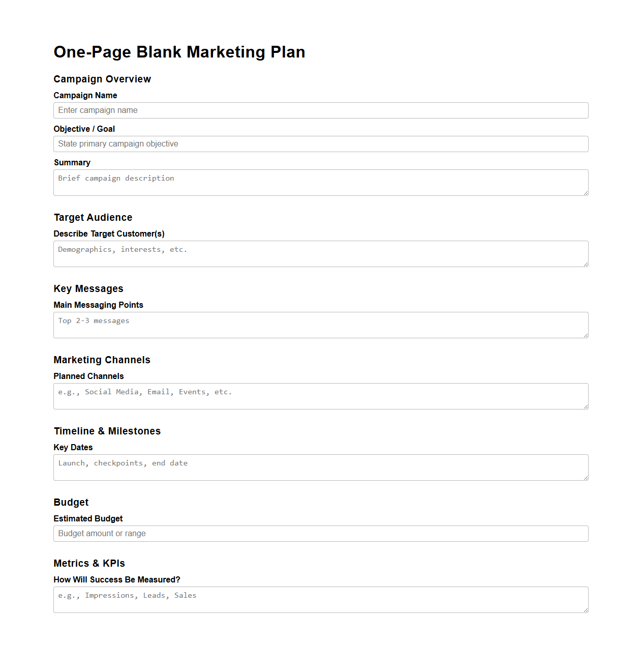642x672 pixels.
Task: Click the Key Dates resize handle
Action: coord(586,478)
